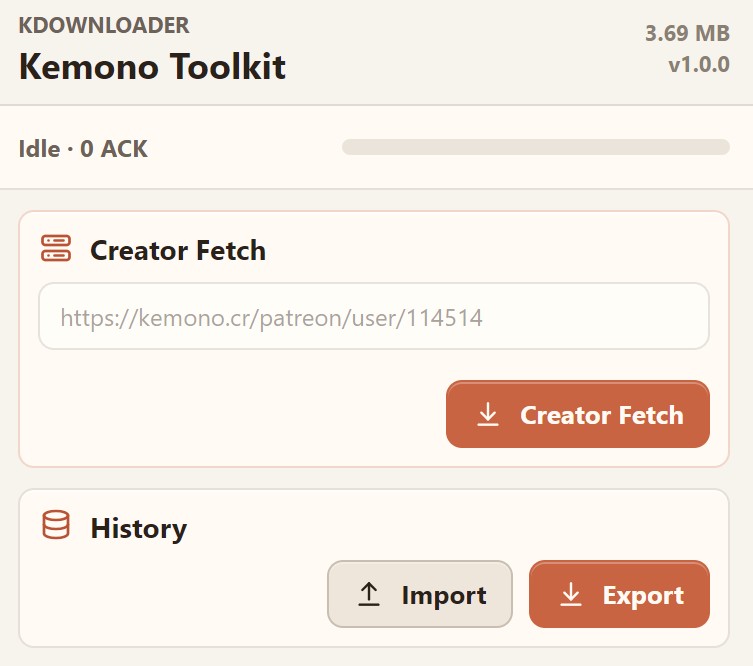
Task: Click the v1.0.0 version label
Action: 699,65
